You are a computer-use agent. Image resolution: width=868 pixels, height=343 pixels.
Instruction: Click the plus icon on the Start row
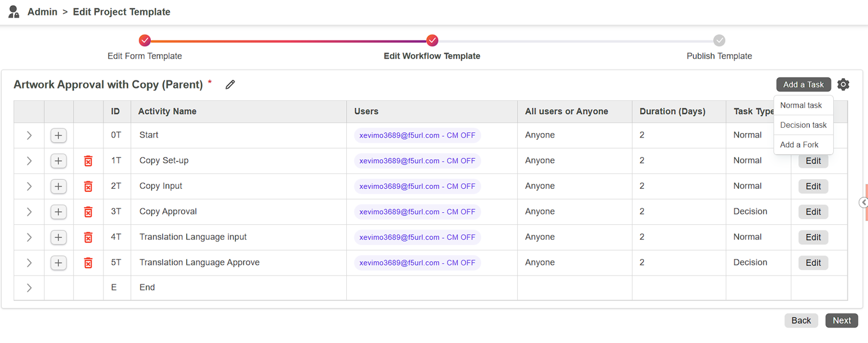tap(58, 135)
